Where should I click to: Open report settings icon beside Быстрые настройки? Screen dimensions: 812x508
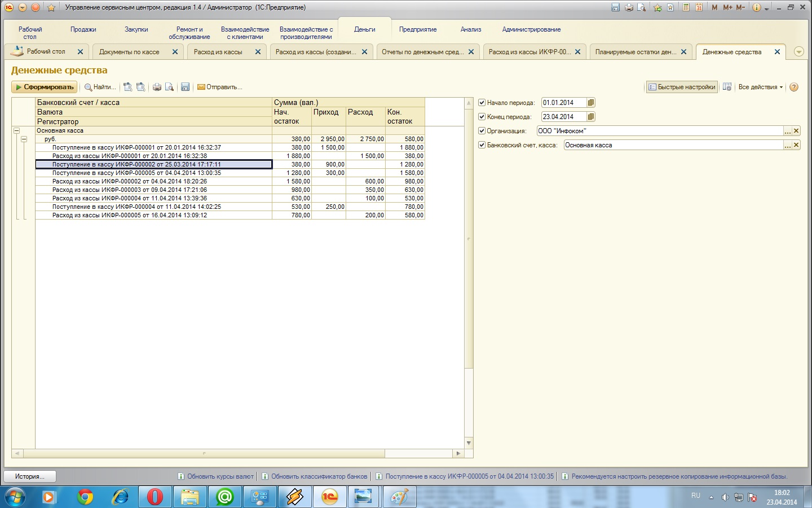pyautogui.click(x=727, y=87)
